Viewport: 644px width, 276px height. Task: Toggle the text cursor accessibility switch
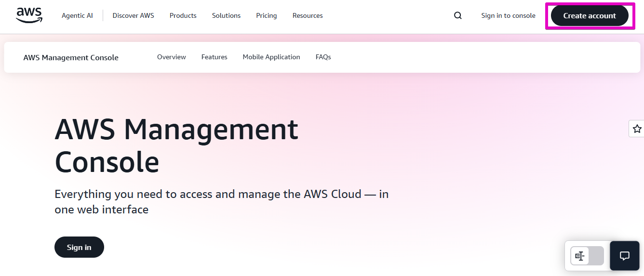pos(587,256)
